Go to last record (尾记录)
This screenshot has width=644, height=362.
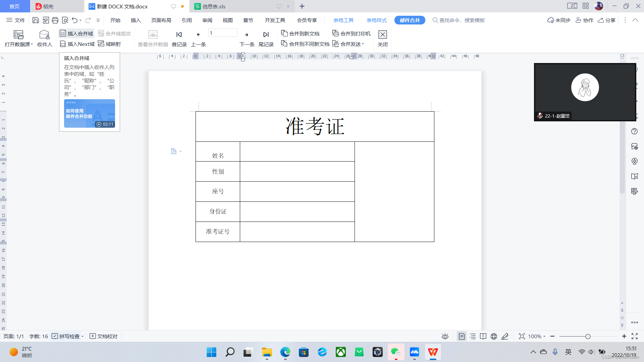(266, 35)
